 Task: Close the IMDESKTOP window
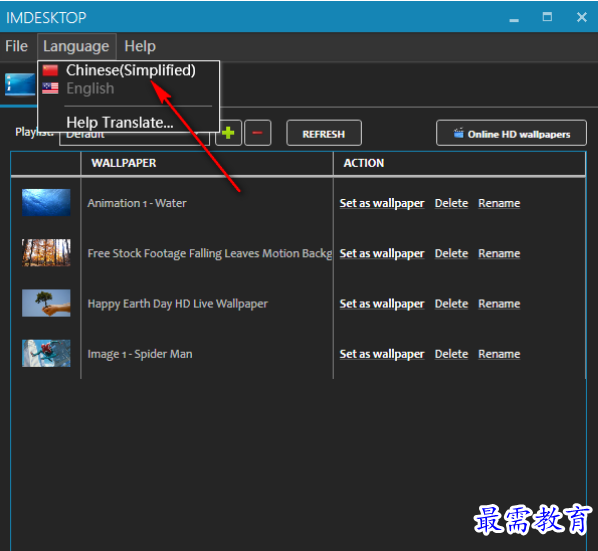(582, 17)
